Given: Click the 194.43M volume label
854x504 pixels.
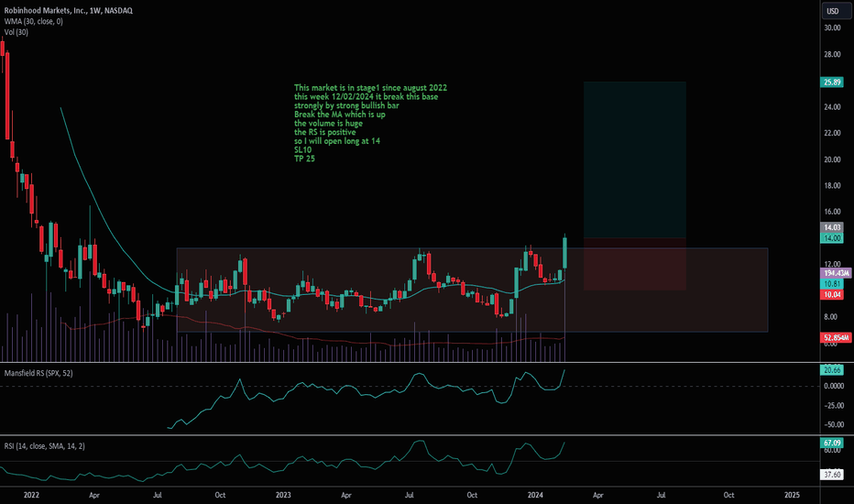Looking at the screenshot, I should (x=836, y=273).
